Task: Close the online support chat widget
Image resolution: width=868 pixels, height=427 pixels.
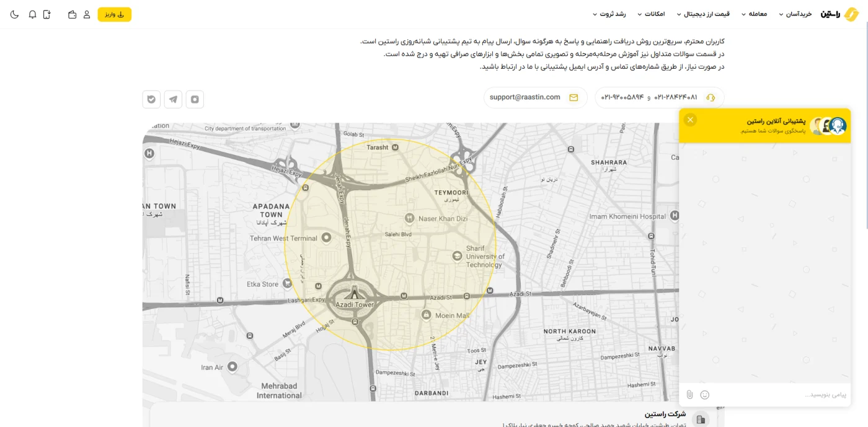Action: pos(690,120)
